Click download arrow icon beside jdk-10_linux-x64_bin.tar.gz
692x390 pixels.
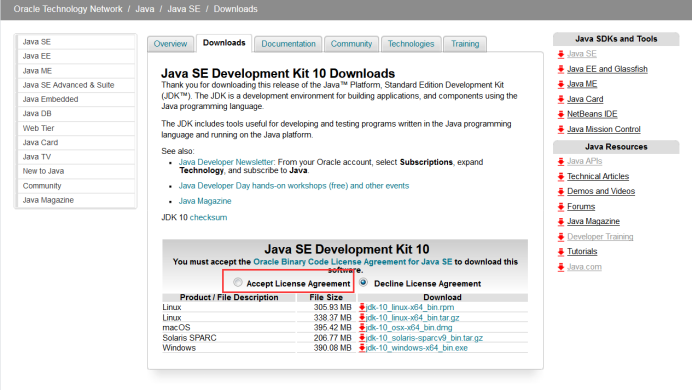pyautogui.click(x=362, y=317)
